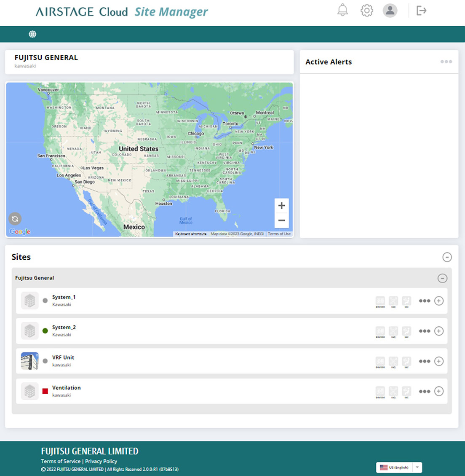
Task: Zoom out on the map
Action: pyautogui.click(x=281, y=221)
